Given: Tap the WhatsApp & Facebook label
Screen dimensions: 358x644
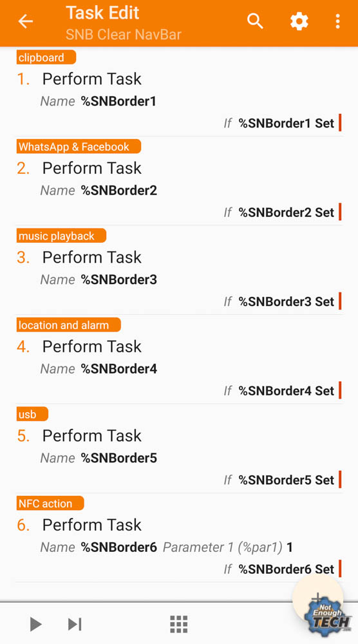Looking at the screenshot, I should coord(79,147).
